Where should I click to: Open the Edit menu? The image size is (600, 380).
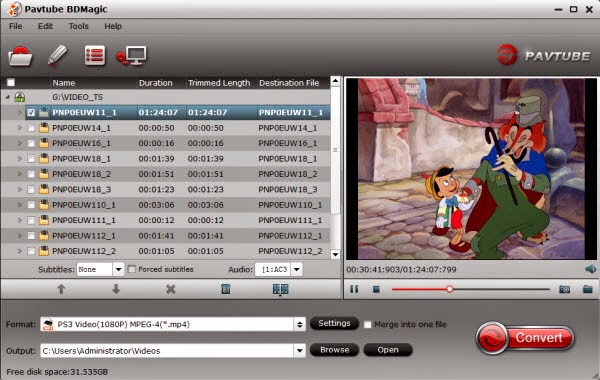tap(45, 26)
